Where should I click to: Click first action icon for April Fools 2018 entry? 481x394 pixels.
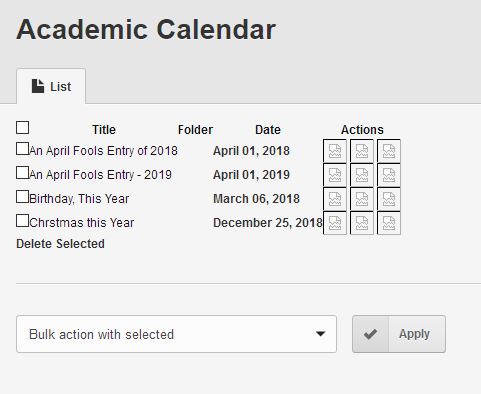335,151
